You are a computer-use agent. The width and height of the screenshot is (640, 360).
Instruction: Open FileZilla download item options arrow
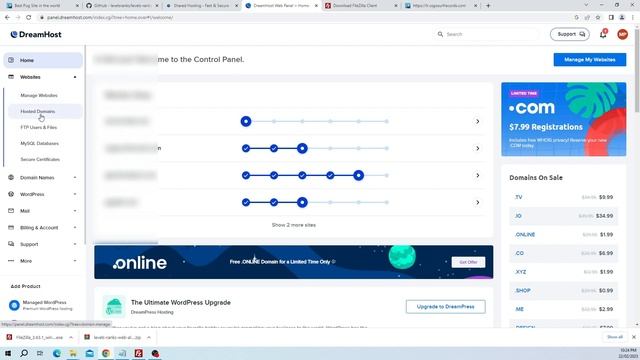(71, 338)
